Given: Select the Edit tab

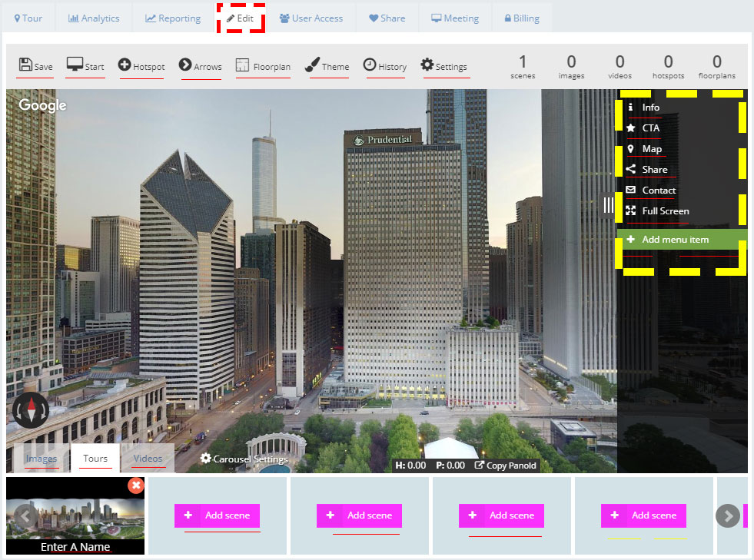Looking at the screenshot, I should pos(241,18).
